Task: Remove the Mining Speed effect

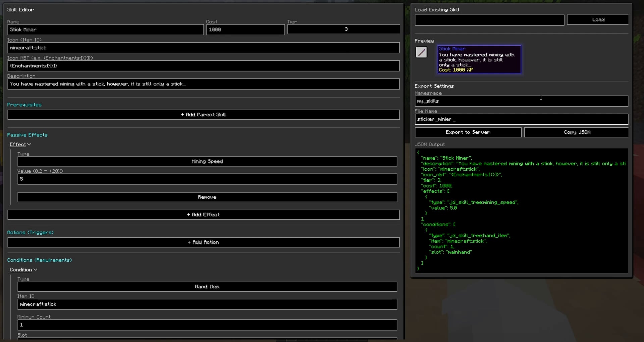Action: coord(207,197)
